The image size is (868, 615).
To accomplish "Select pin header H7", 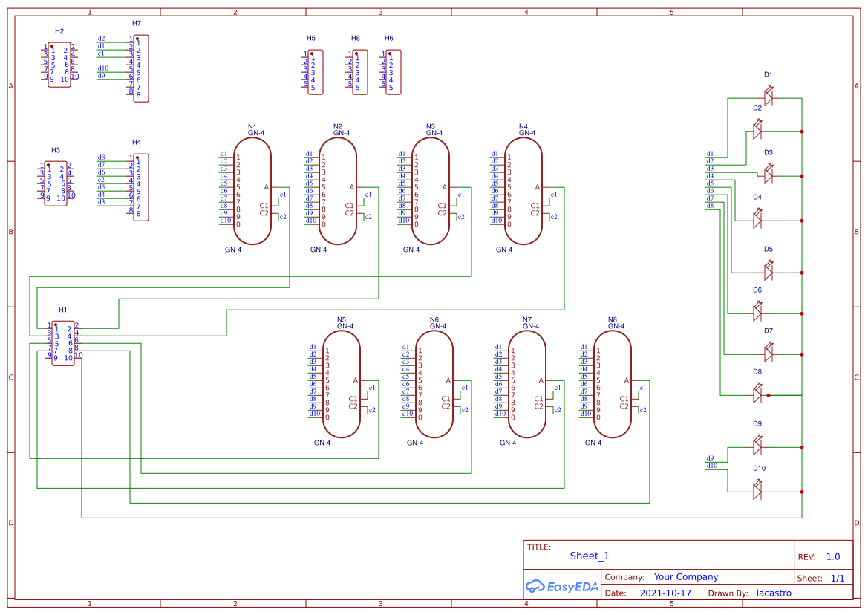I will pos(140,70).
